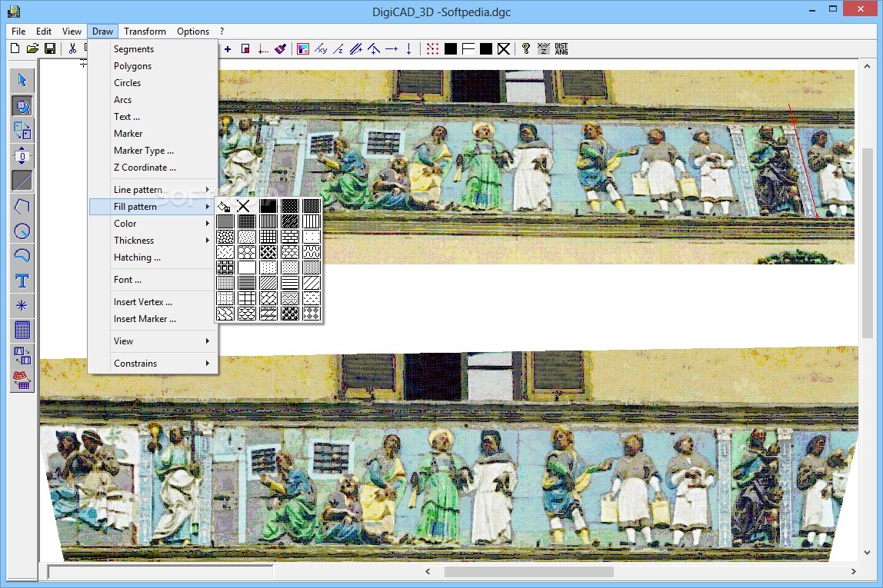Click the DIST ANG measurement icon

(x=561, y=49)
